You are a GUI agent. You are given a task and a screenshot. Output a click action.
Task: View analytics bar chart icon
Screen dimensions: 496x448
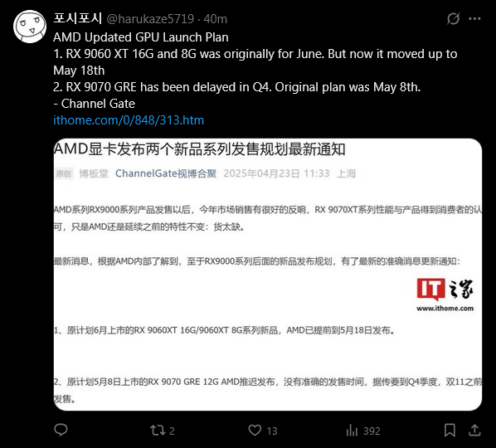click(x=352, y=431)
